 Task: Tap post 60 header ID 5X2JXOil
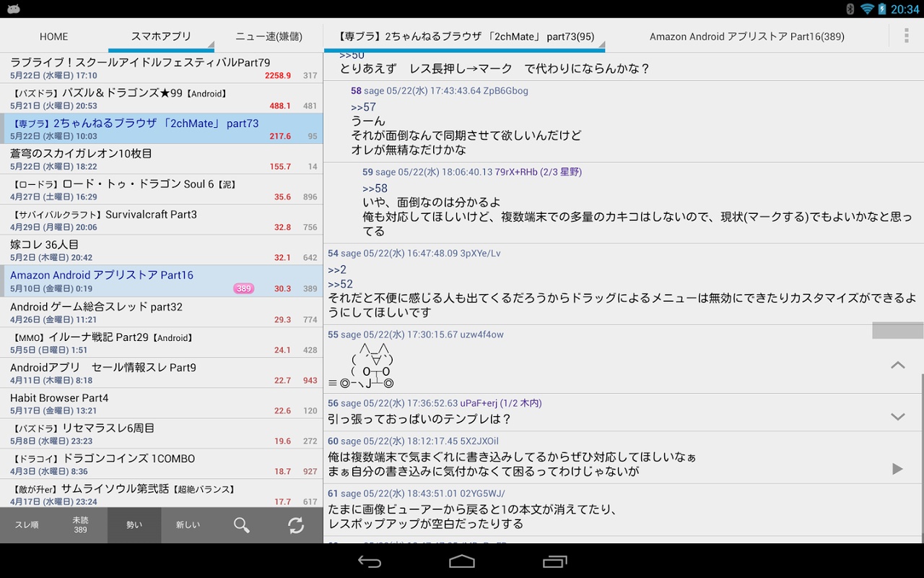(479, 441)
